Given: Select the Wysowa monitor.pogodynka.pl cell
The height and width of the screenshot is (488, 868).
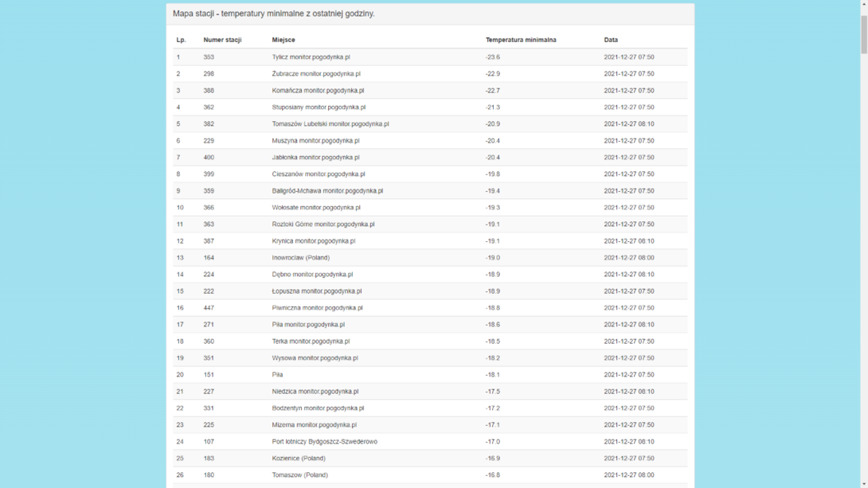Looking at the screenshot, I should (x=315, y=358).
